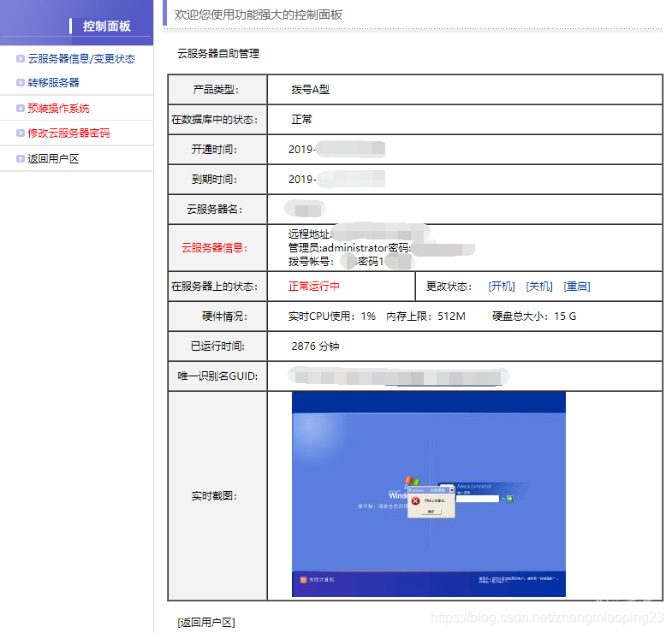Click the 开通时间: label cell

pyautogui.click(x=217, y=150)
